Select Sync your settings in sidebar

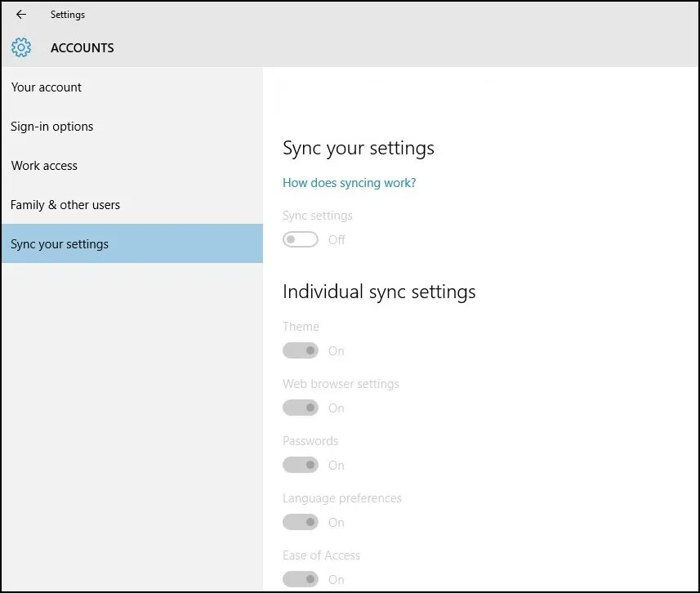(x=132, y=243)
